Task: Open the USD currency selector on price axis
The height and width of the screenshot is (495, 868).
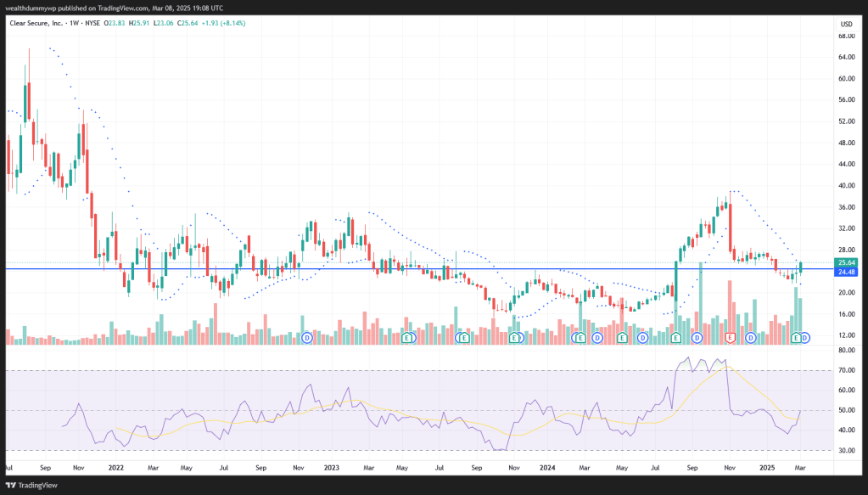Action: [x=845, y=24]
